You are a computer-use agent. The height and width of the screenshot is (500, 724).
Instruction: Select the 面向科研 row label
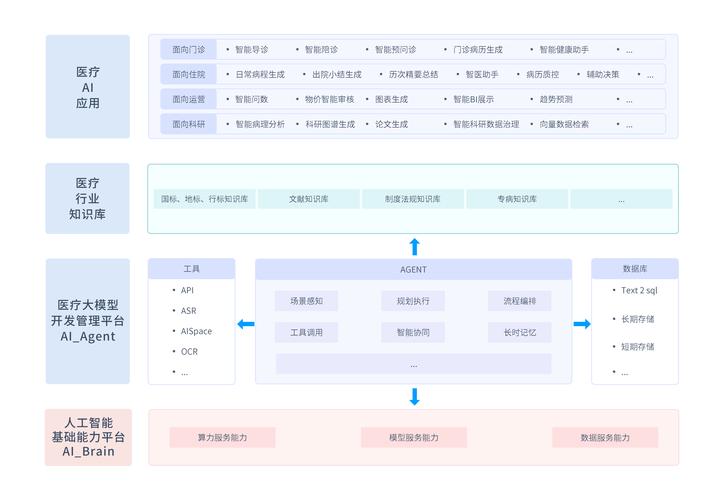click(187, 124)
